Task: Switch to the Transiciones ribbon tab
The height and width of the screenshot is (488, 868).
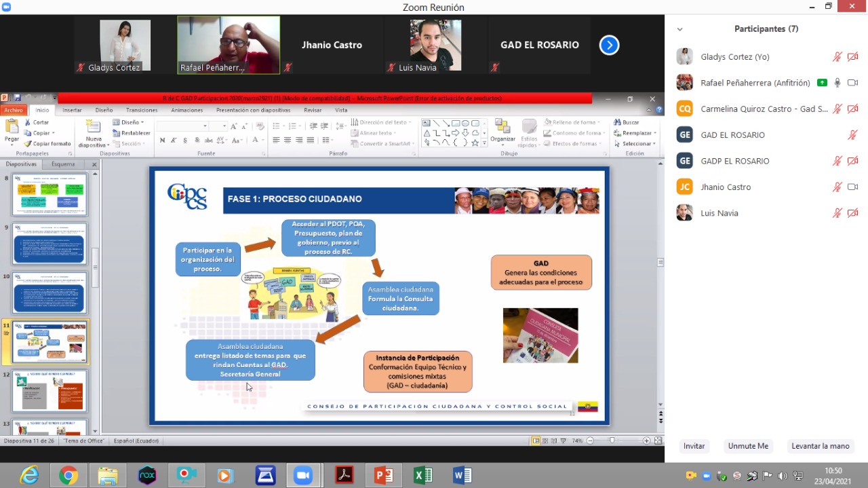Action: [141, 110]
